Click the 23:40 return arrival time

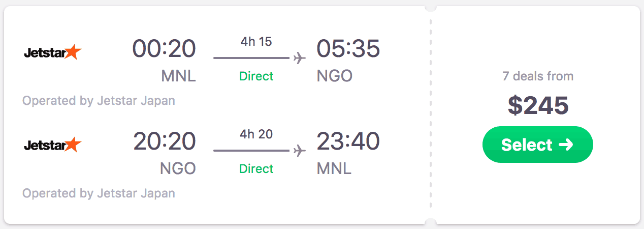click(348, 141)
